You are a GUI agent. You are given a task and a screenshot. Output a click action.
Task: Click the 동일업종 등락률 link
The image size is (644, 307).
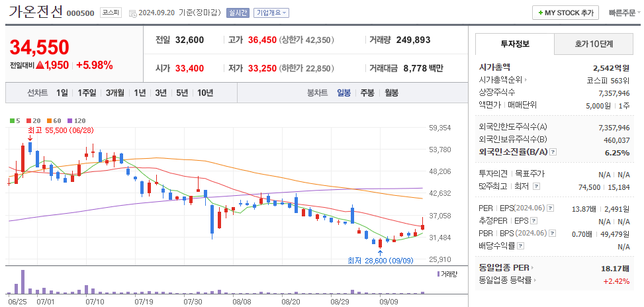pos(506,281)
